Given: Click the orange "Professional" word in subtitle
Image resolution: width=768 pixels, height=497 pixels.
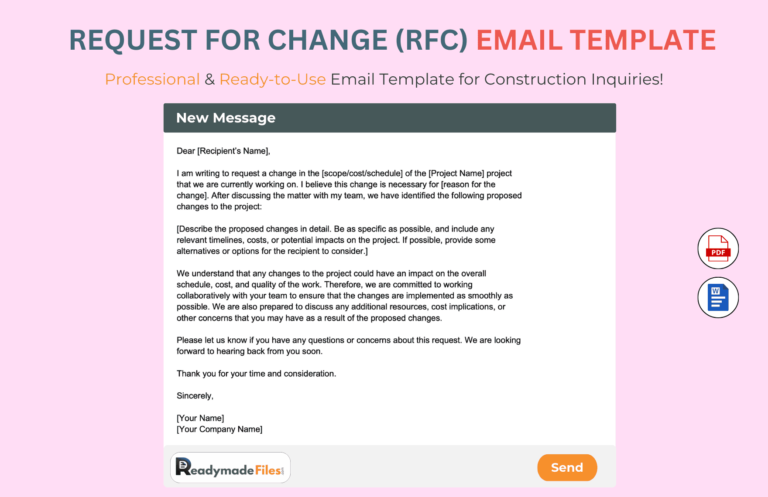Looking at the screenshot, I should [x=152, y=79].
